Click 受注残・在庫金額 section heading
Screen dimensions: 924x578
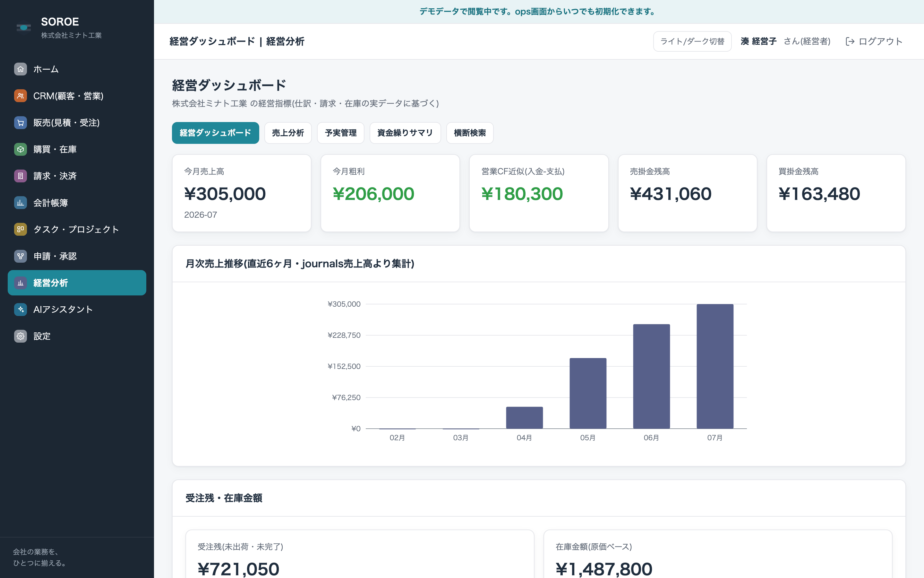pos(224,498)
